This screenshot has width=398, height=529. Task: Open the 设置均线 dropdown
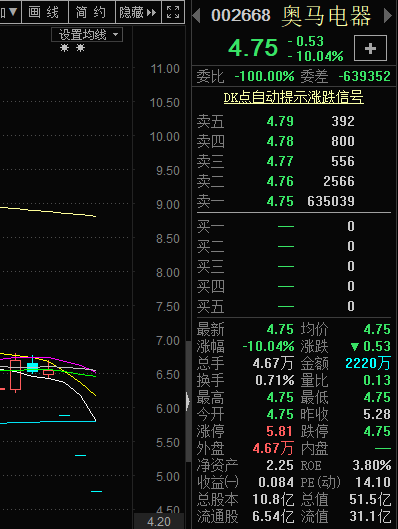87,35
